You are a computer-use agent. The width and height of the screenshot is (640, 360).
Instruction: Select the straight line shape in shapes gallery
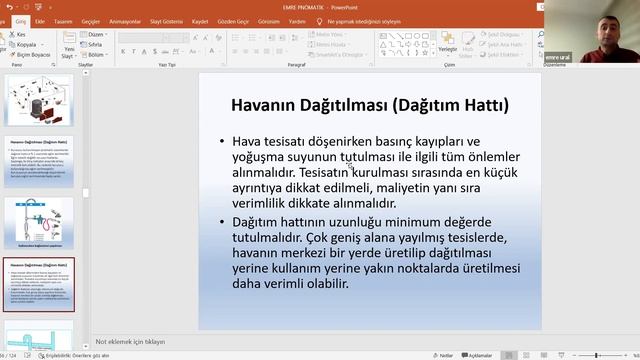tap(391, 36)
